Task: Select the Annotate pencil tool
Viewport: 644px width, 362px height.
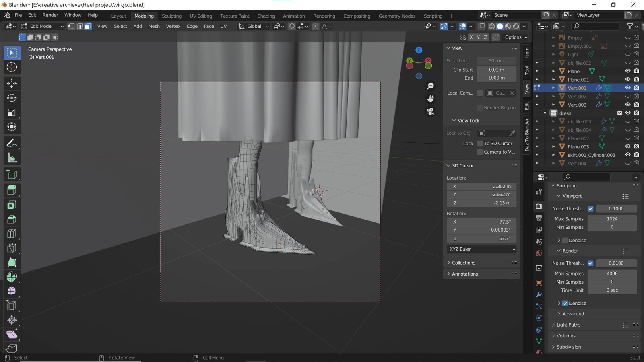Action: [x=12, y=143]
